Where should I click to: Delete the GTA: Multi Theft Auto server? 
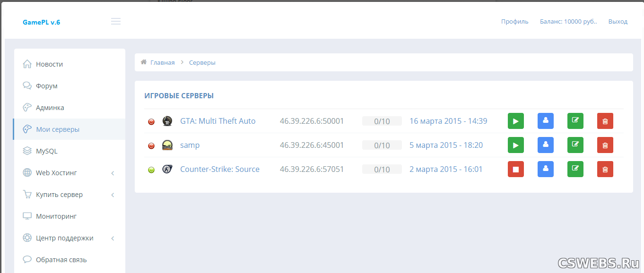point(605,121)
